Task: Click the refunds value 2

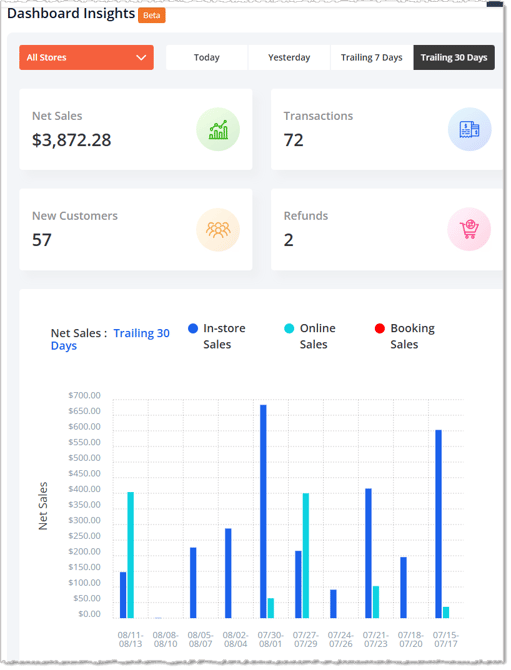Action: pos(289,240)
